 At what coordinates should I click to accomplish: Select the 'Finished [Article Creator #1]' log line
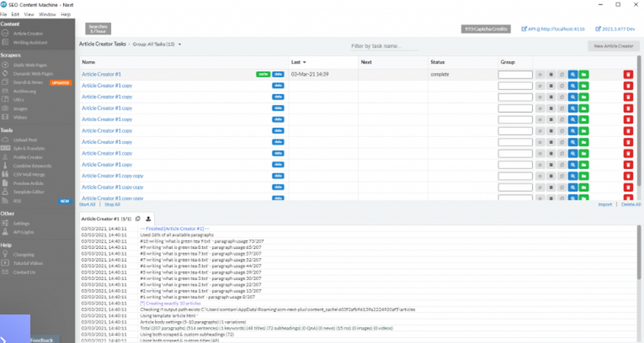175,228
